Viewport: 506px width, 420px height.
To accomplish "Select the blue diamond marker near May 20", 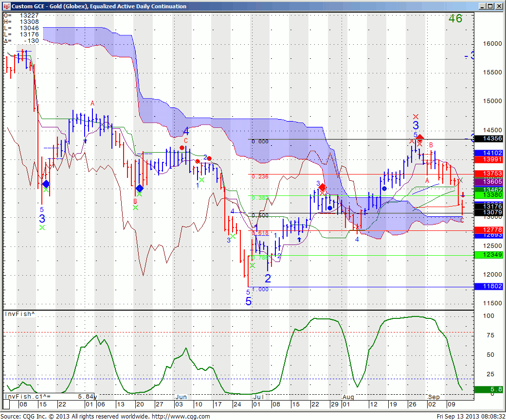I will pos(140,188).
